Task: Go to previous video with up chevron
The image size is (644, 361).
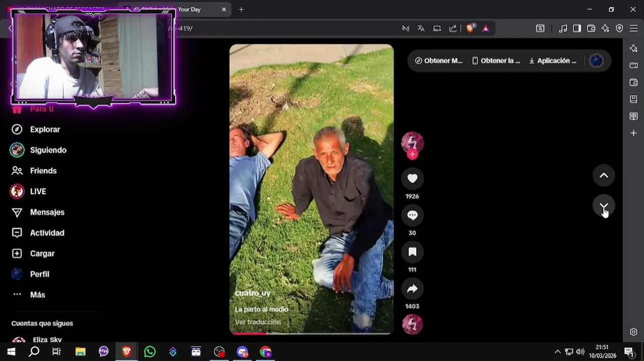Action: pyautogui.click(x=604, y=175)
